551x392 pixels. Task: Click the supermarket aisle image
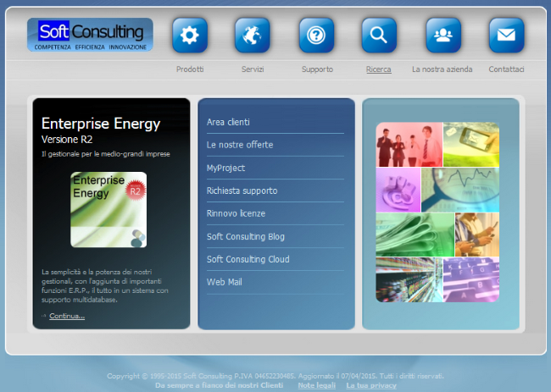pos(409,279)
